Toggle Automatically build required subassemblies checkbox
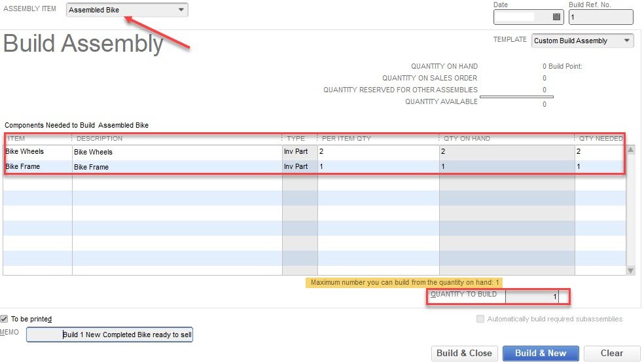644x364 pixels. [x=480, y=319]
